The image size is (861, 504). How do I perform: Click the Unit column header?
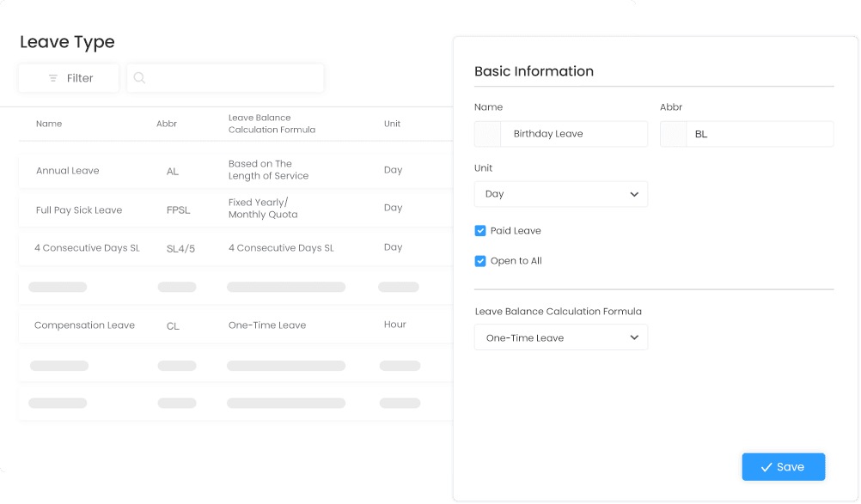click(392, 124)
